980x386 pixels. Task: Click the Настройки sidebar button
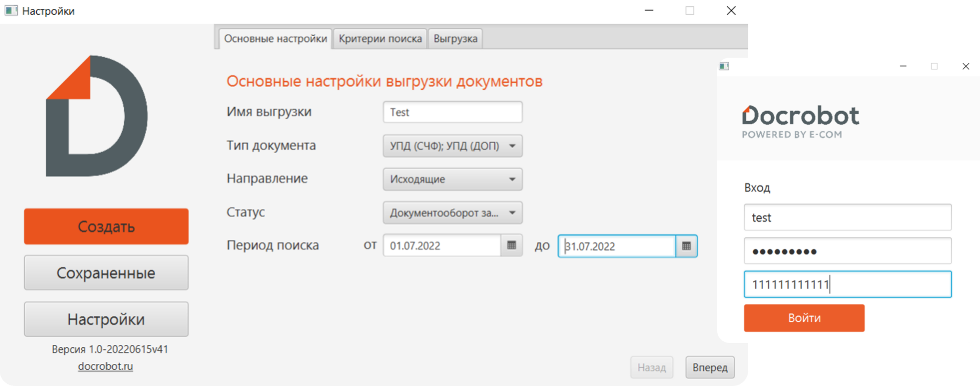coord(106,319)
